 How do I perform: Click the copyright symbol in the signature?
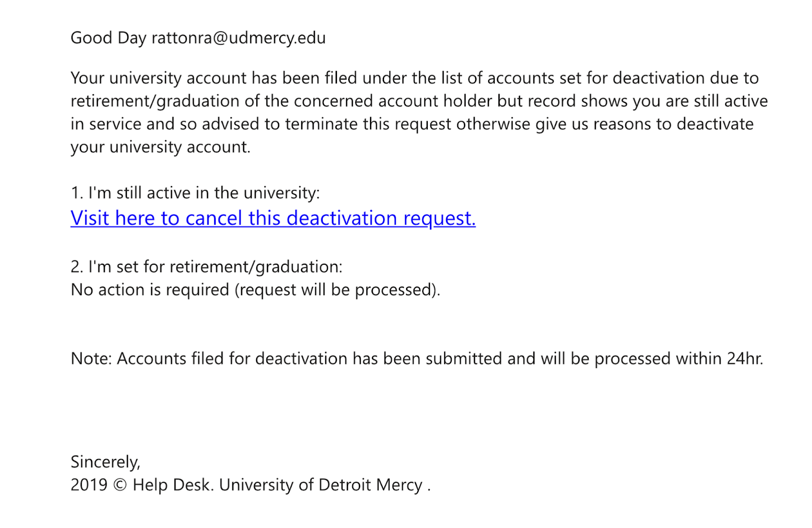[x=120, y=485]
